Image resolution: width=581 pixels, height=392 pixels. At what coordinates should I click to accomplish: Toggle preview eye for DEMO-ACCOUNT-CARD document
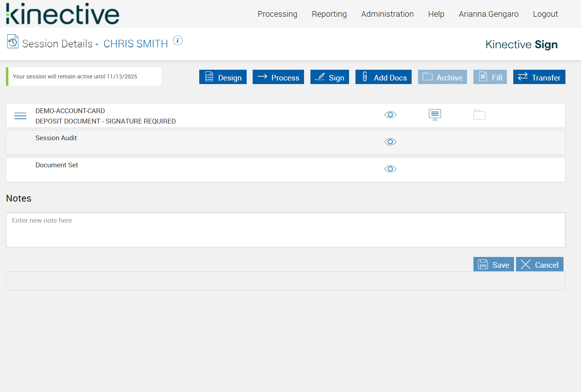pyautogui.click(x=390, y=115)
